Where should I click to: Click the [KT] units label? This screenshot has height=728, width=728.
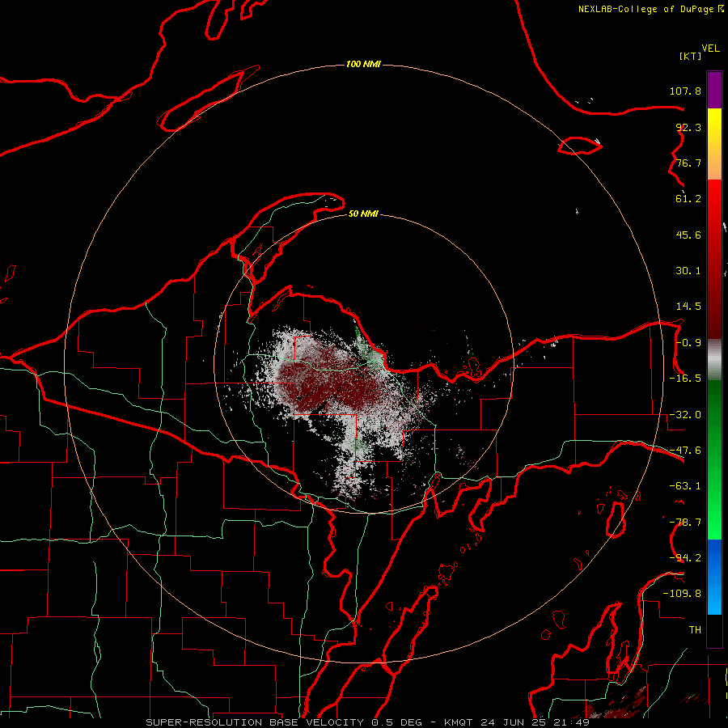pos(691,56)
